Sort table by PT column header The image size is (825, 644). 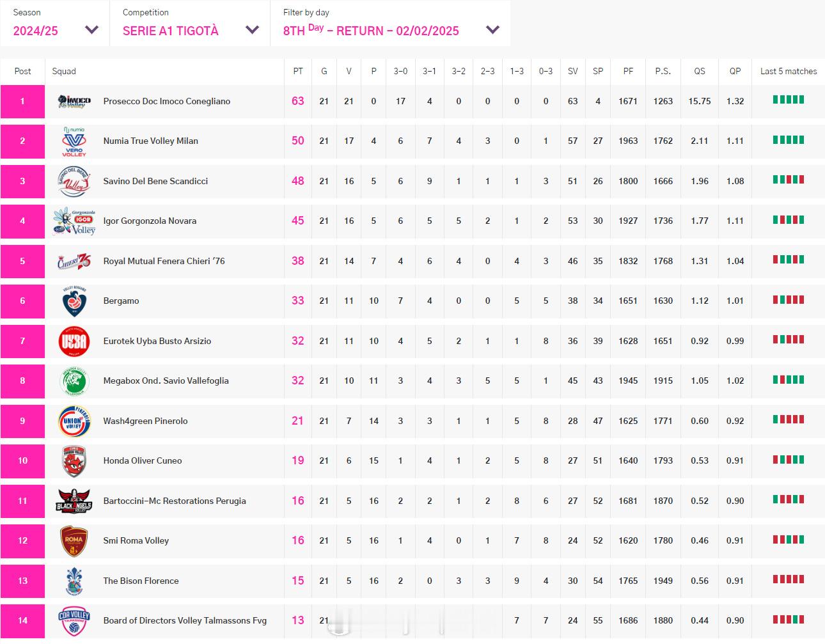point(298,71)
